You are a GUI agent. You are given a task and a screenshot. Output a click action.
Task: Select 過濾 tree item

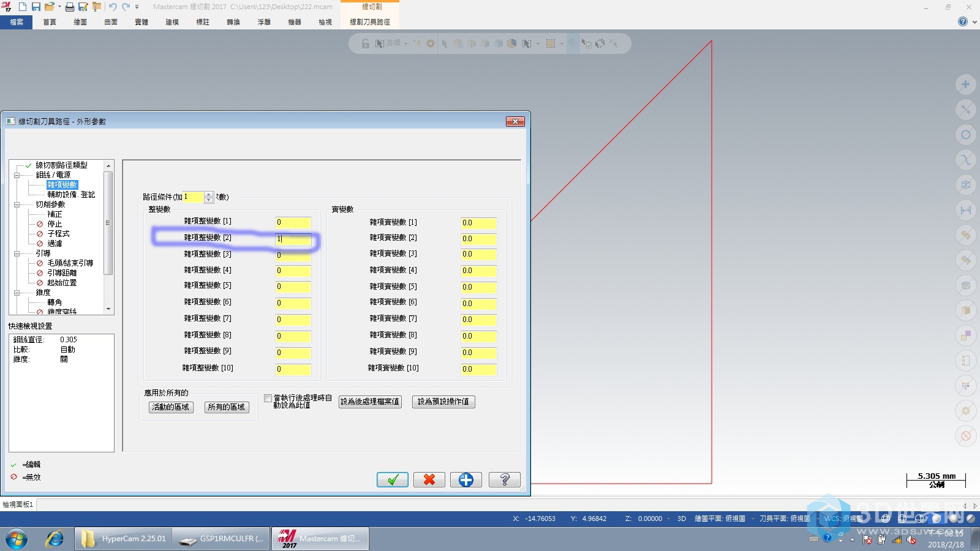[55, 244]
